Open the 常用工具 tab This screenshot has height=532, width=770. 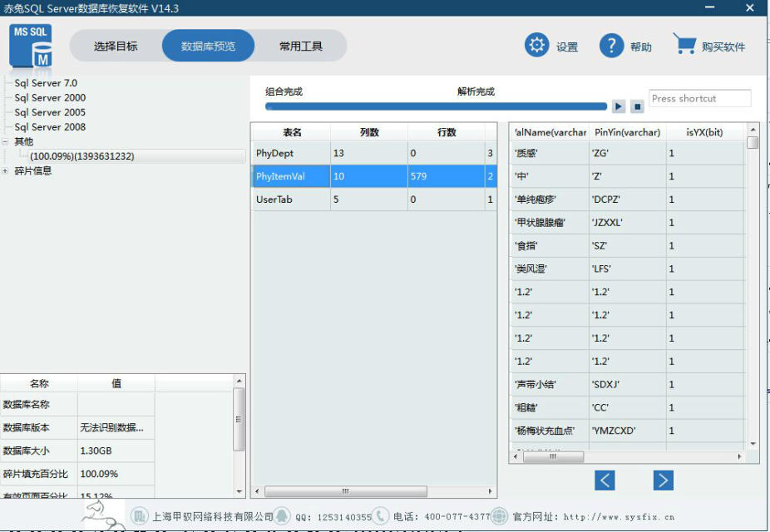[x=300, y=46]
